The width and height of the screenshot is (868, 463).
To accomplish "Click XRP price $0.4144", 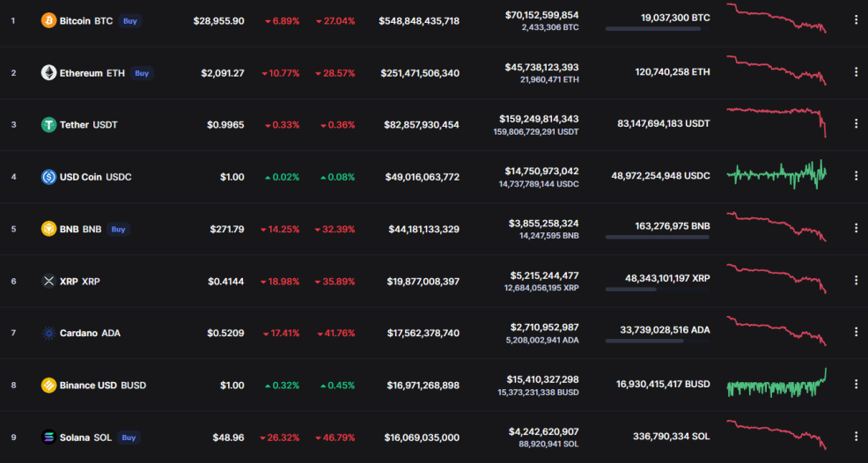I will tap(226, 281).
